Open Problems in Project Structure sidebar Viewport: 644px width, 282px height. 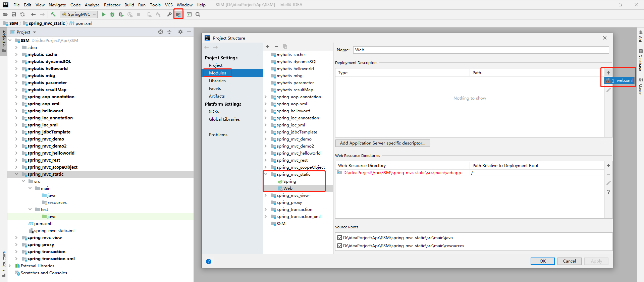[x=218, y=135]
